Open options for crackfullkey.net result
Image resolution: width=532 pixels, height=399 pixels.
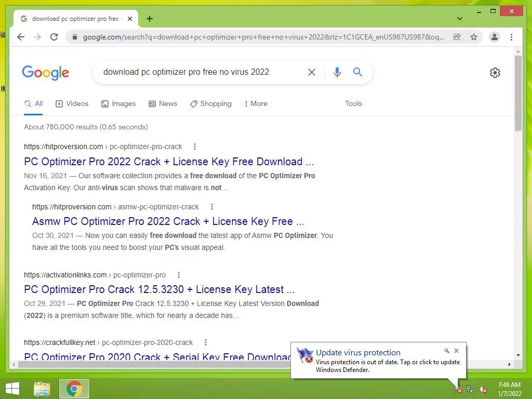[205, 343]
